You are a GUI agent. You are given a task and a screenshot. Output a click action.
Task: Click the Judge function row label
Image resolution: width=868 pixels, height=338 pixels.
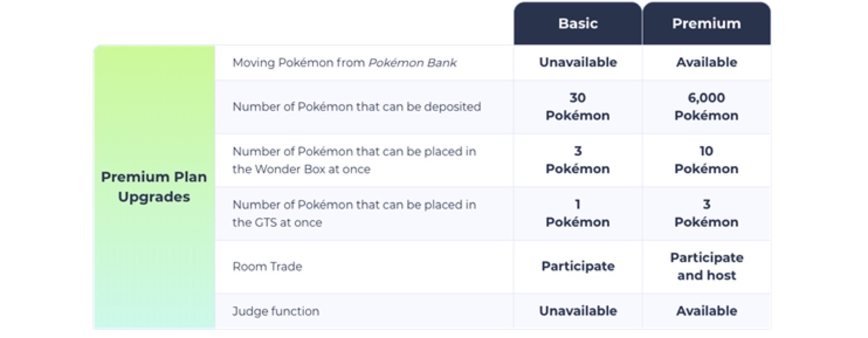pyautogui.click(x=275, y=311)
